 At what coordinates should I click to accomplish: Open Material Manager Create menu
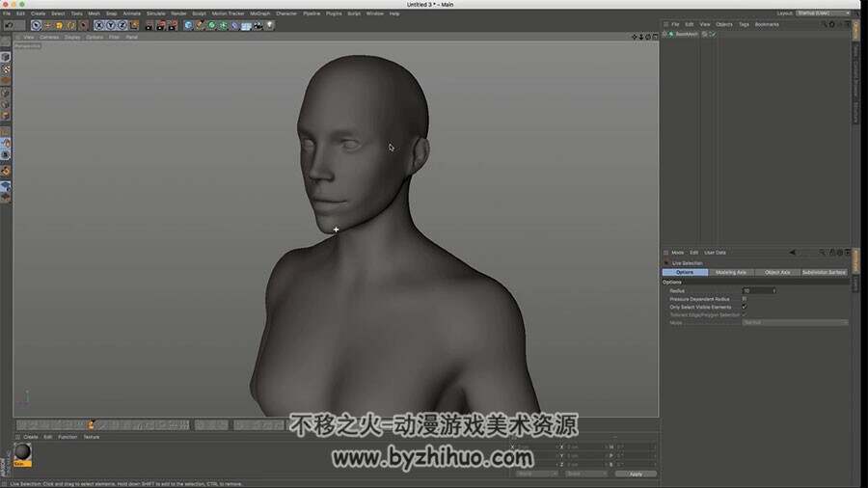31,437
